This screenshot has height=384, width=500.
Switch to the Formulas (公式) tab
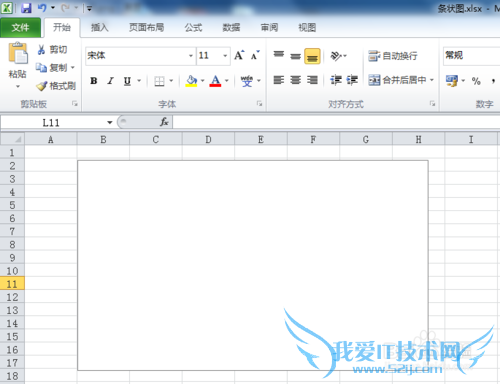pyautogui.click(x=193, y=27)
